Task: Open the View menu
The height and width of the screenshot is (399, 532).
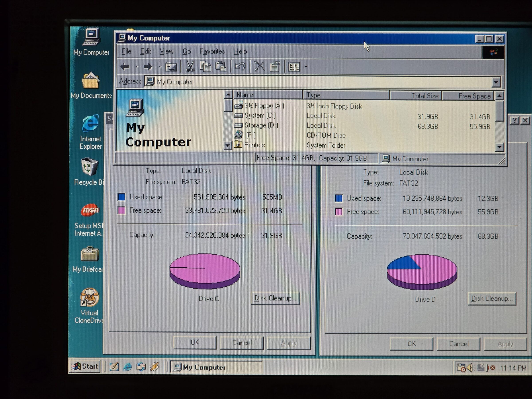Action: click(166, 51)
